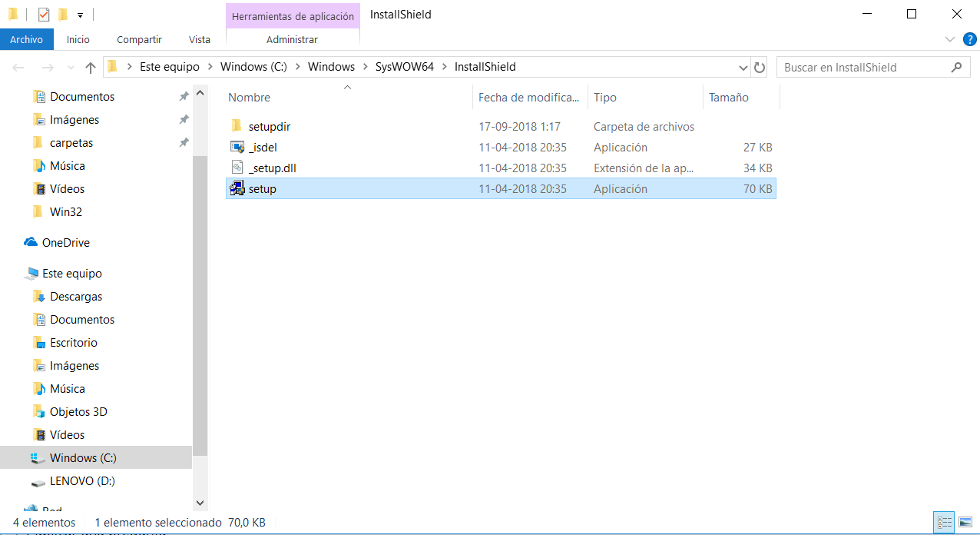The height and width of the screenshot is (535, 980).
Task: Open Imágenes under Este equipo
Action: coord(74,366)
